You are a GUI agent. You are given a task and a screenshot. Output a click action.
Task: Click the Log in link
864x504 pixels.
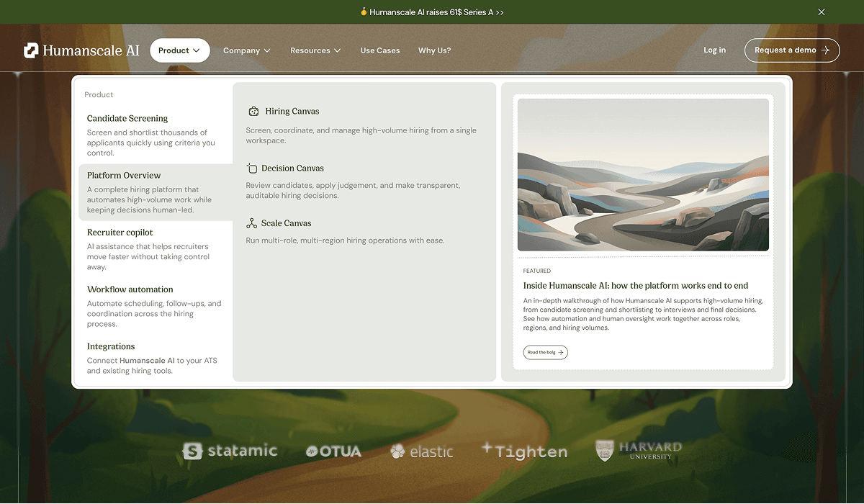[x=715, y=50]
